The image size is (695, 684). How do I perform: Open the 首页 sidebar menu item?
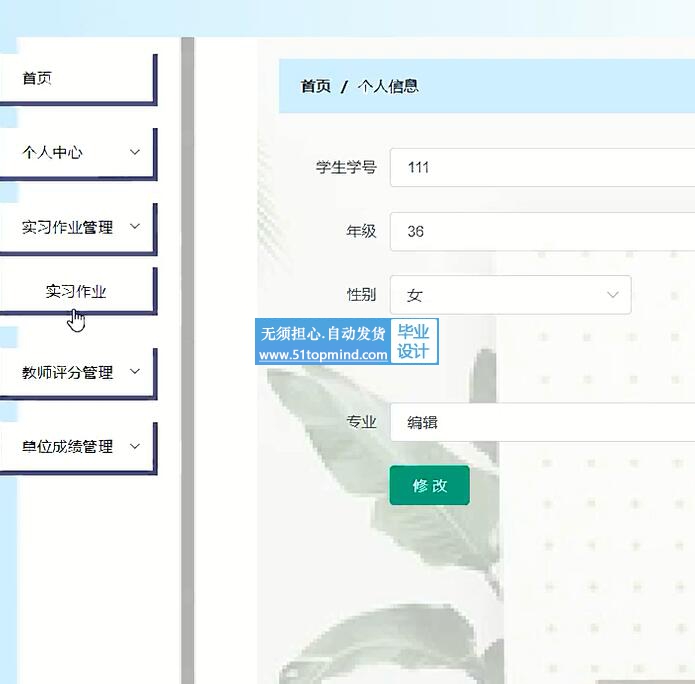tap(77, 78)
